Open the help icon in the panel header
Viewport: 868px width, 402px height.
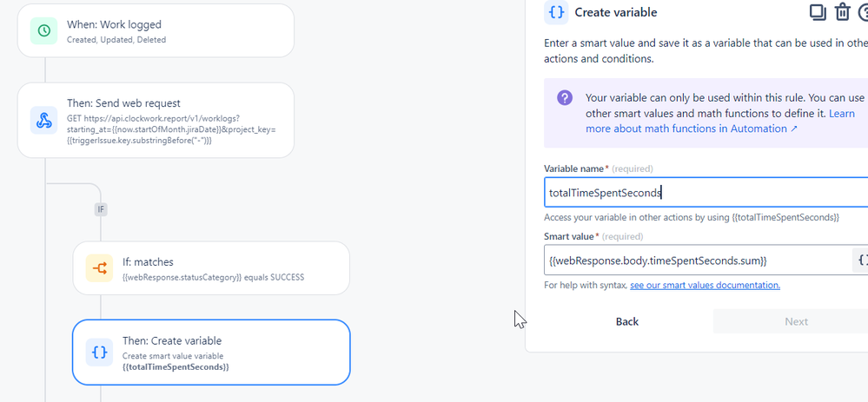tap(864, 12)
